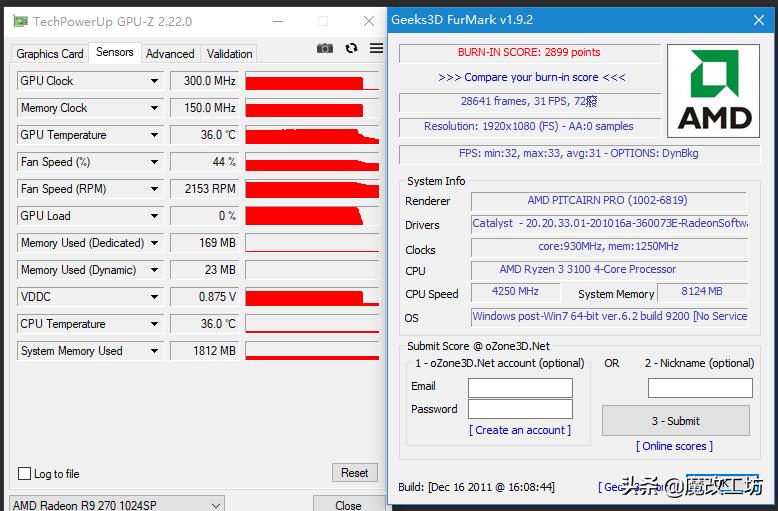Click the 2153 RPM fan speed value

(x=204, y=189)
